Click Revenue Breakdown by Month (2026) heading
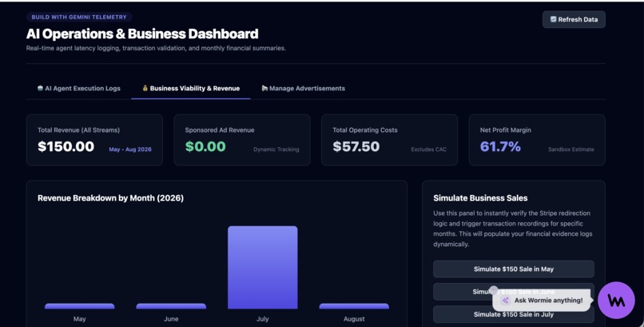 [x=110, y=198]
